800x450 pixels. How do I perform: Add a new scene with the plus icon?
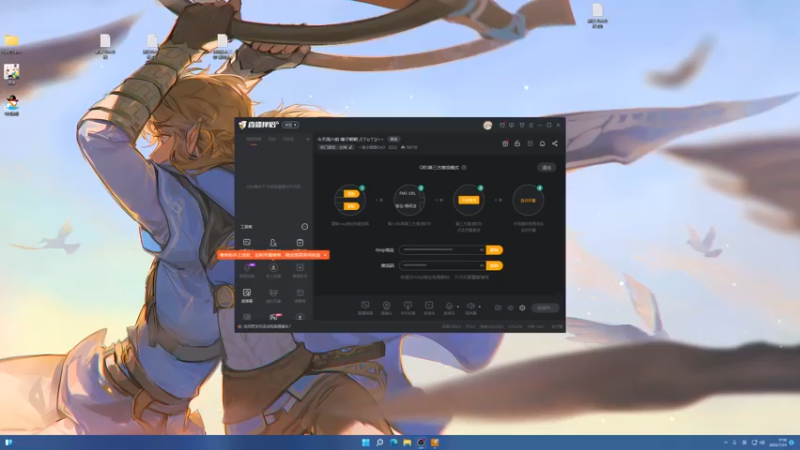pyautogui.click(x=308, y=139)
